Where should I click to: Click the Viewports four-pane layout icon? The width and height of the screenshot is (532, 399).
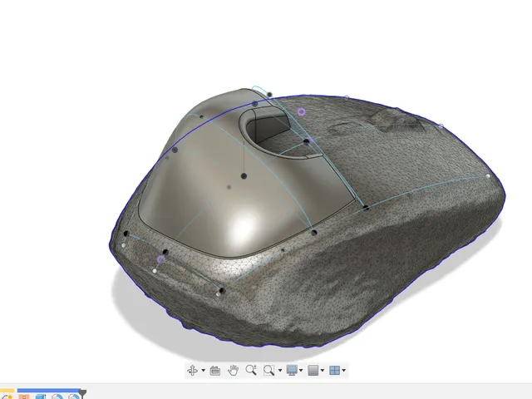click(334, 370)
